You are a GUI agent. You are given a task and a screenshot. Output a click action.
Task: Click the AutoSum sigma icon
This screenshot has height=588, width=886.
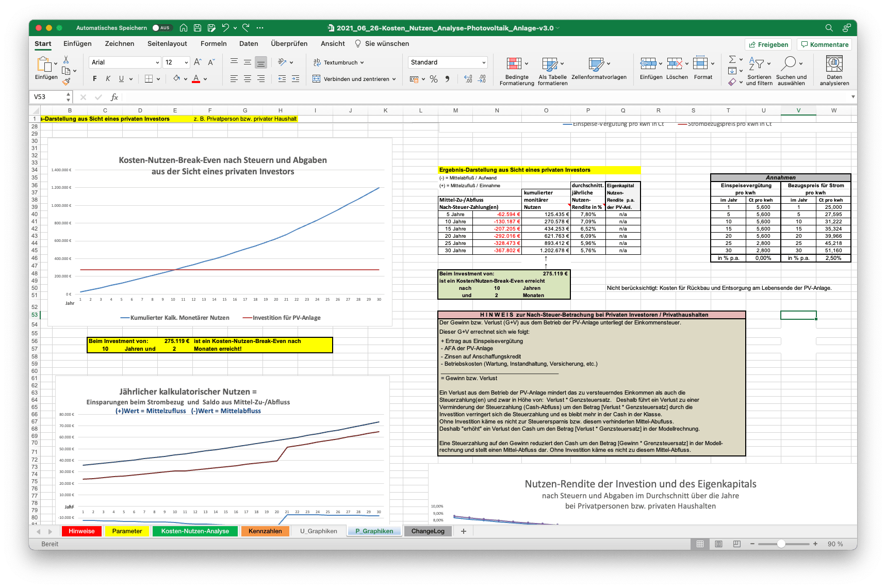pyautogui.click(x=732, y=59)
